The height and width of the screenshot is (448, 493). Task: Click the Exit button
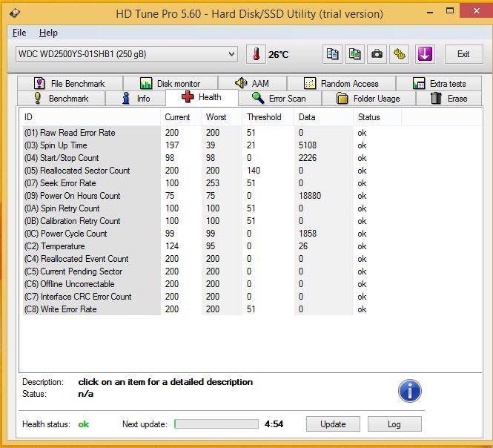point(464,54)
